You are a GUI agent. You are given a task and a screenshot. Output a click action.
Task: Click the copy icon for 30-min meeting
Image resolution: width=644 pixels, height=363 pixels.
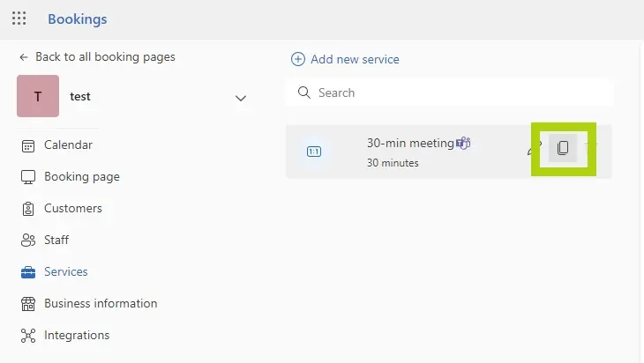pyautogui.click(x=563, y=148)
